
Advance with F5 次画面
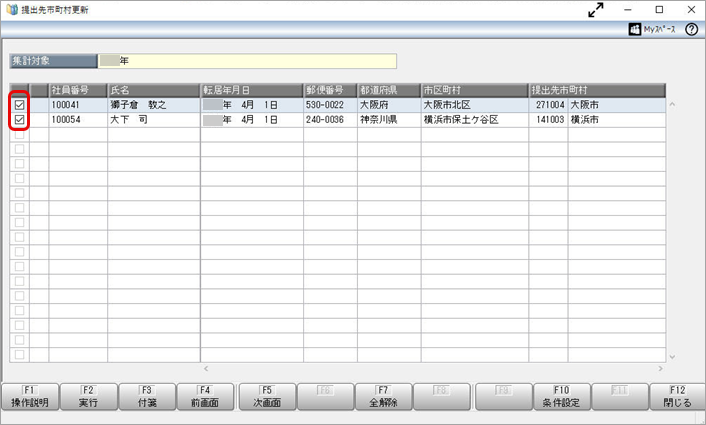point(267,397)
